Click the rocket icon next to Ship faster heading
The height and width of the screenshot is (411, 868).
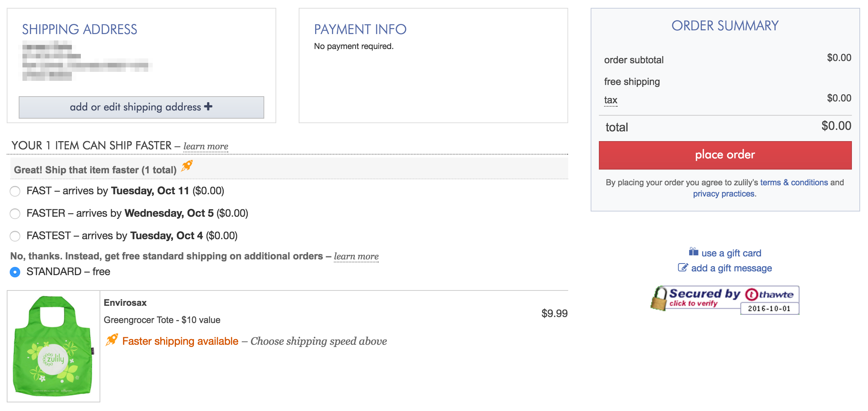point(187,165)
